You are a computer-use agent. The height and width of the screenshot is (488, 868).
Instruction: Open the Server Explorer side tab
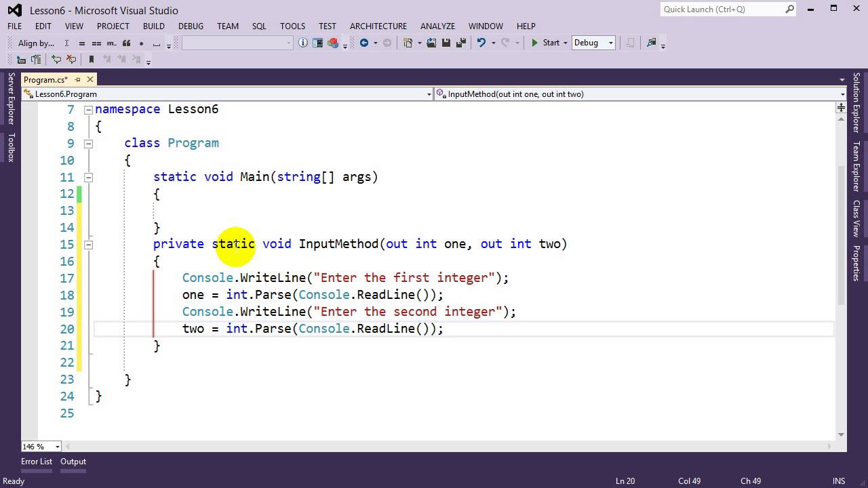point(11,99)
